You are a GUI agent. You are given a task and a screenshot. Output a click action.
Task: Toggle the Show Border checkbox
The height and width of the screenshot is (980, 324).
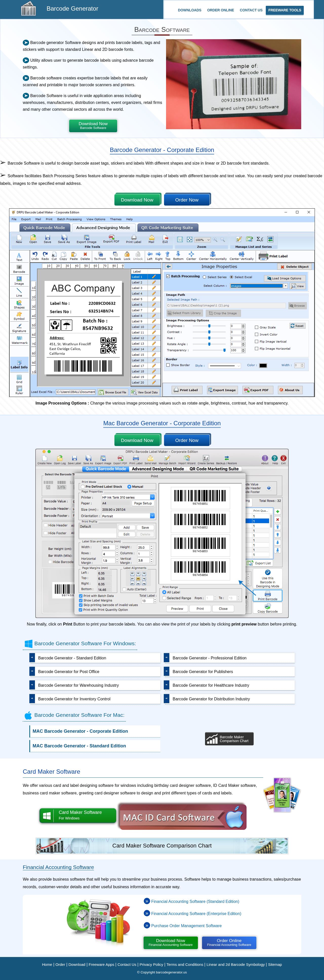click(x=168, y=365)
